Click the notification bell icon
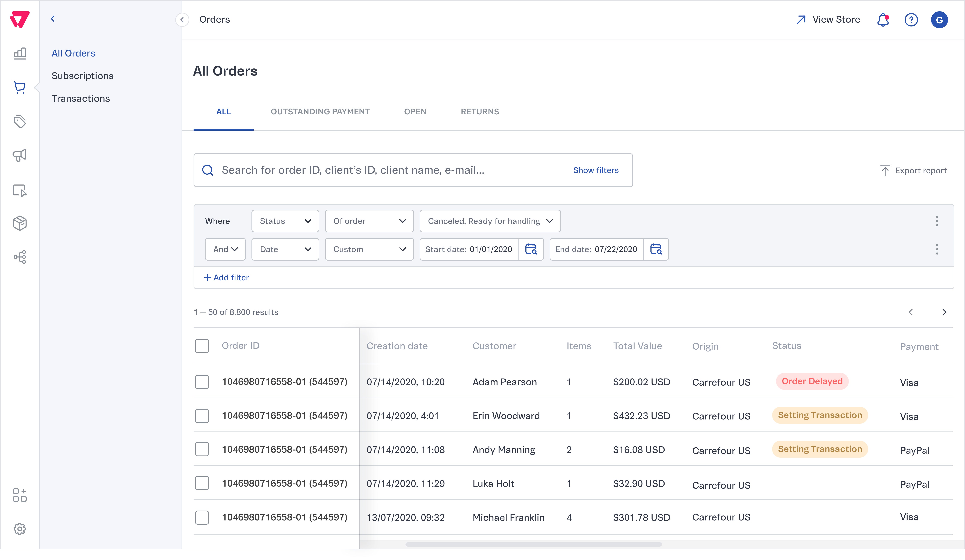Viewport: 965px width, 560px height. pyautogui.click(x=883, y=20)
